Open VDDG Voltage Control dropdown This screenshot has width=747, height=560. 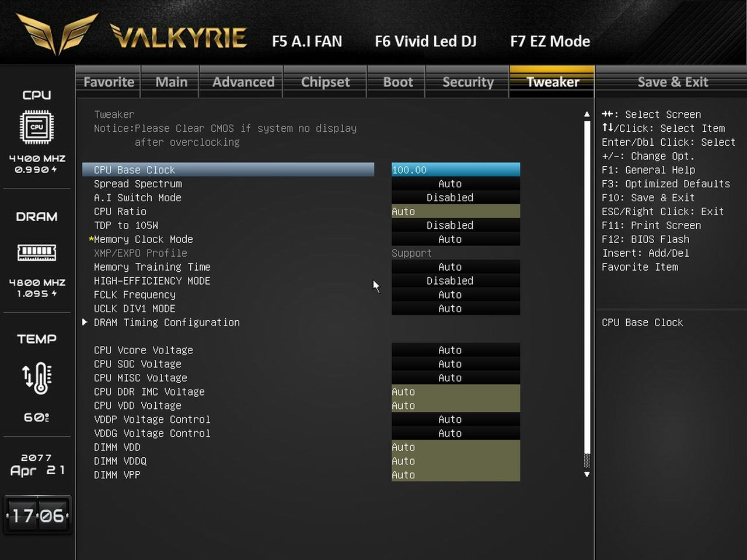pyautogui.click(x=456, y=433)
